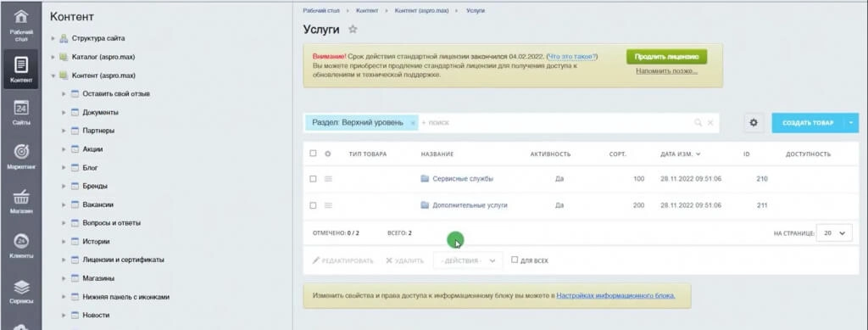Click the Продлить лицензию button

tap(666, 57)
